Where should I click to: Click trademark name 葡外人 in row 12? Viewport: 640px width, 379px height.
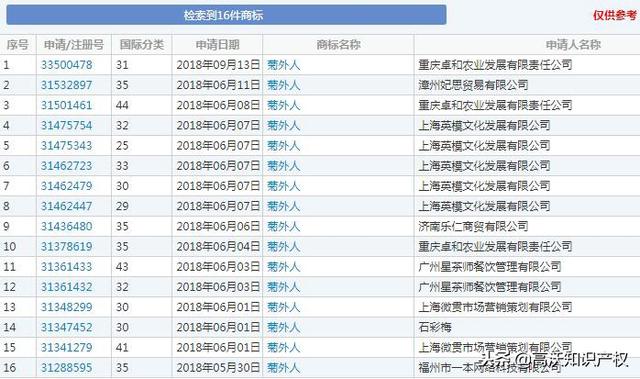pyautogui.click(x=284, y=287)
